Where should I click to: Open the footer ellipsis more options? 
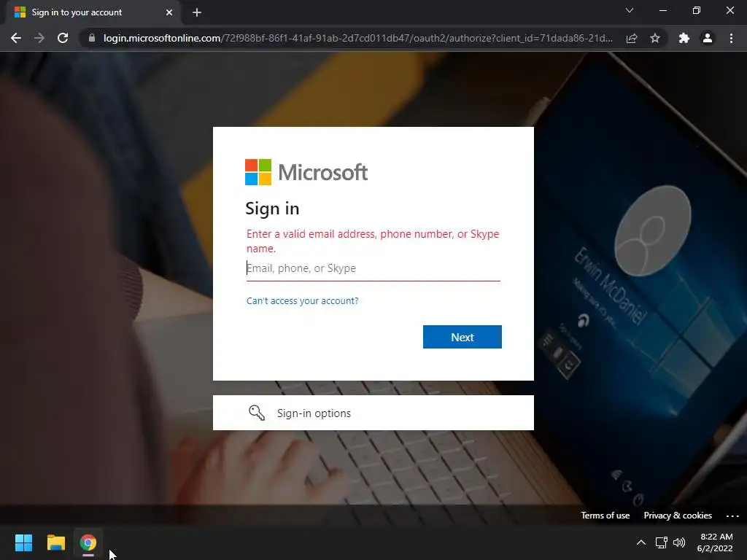pos(732,516)
